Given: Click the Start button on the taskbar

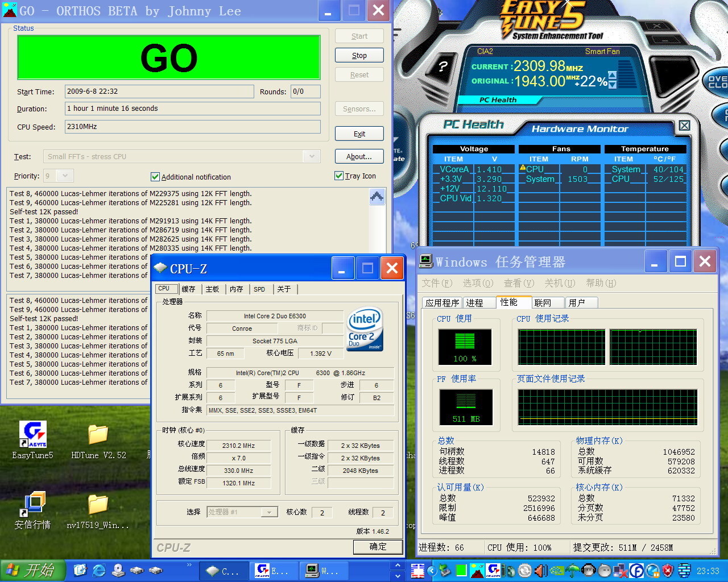Looking at the screenshot, I should (32, 570).
